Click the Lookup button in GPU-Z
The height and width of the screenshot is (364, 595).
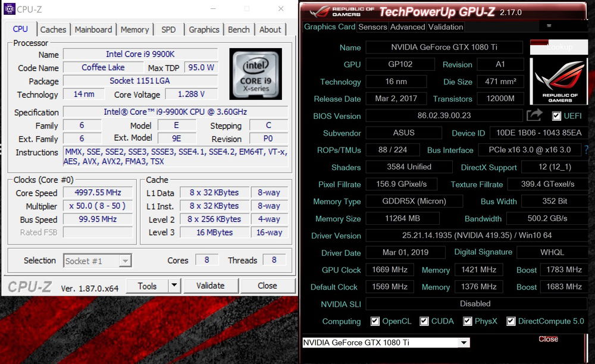[x=559, y=47]
